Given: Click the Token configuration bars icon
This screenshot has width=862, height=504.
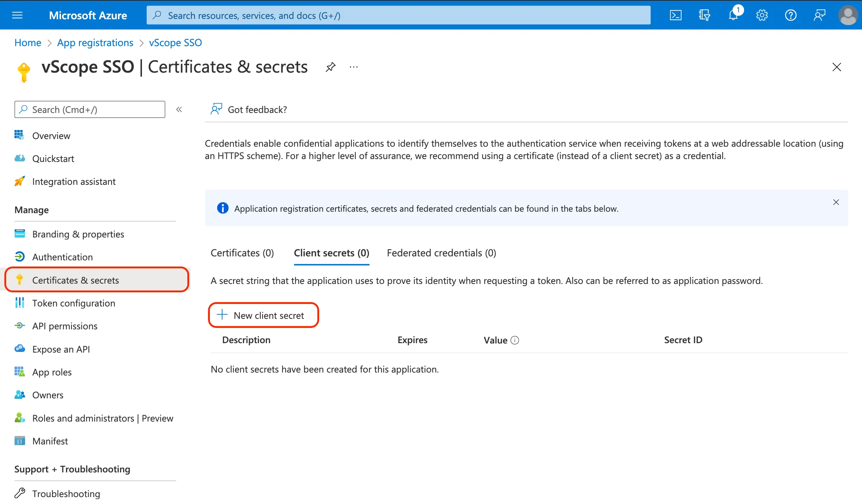Looking at the screenshot, I should (20, 302).
